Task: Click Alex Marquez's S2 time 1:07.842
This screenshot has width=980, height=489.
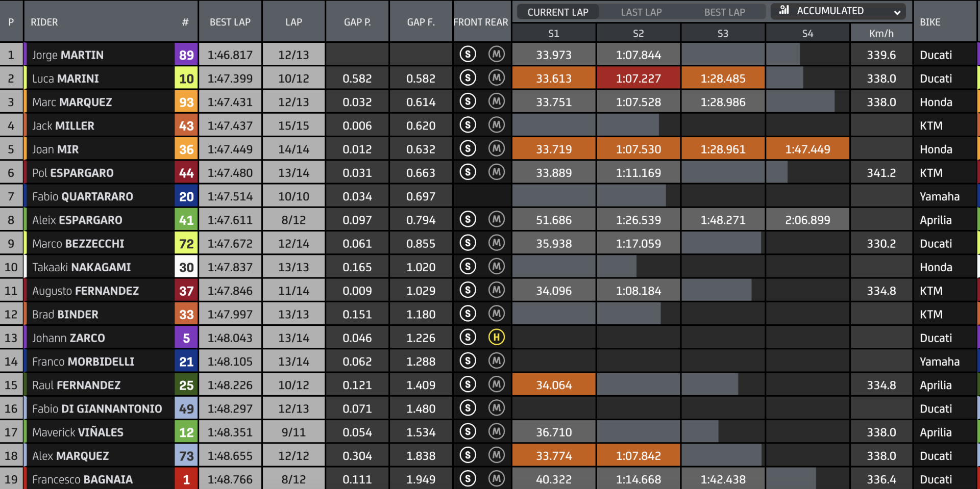Action: coord(638,456)
